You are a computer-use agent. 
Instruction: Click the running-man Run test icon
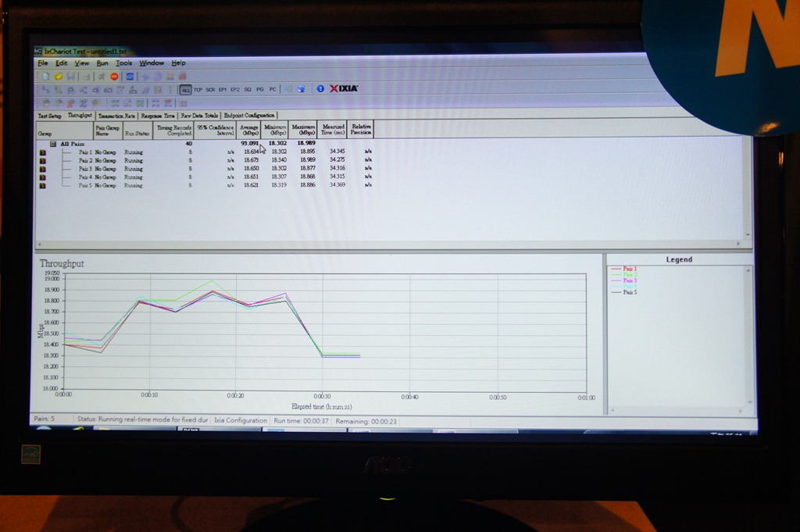101,77
